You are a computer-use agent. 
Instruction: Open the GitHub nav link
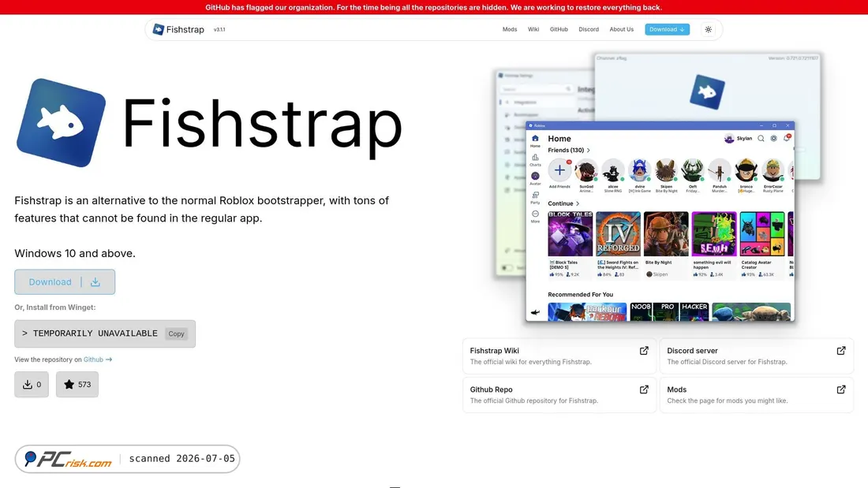point(559,29)
